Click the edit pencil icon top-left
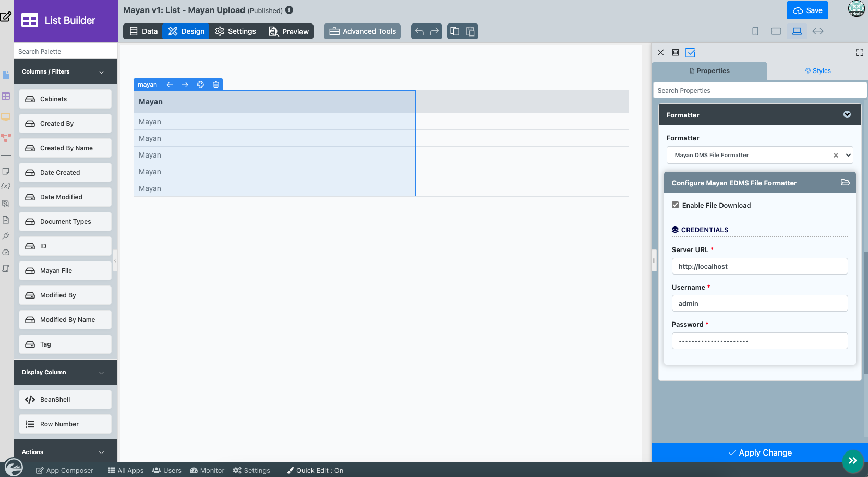The width and height of the screenshot is (868, 477). [x=6, y=16]
